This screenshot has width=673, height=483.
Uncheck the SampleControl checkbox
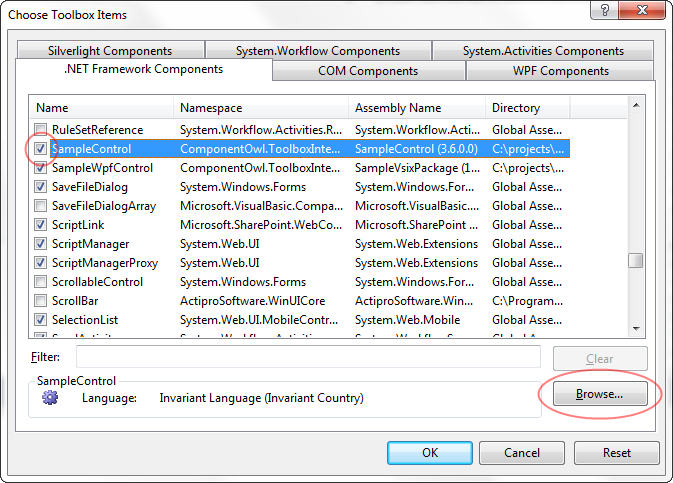pyautogui.click(x=41, y=149)
